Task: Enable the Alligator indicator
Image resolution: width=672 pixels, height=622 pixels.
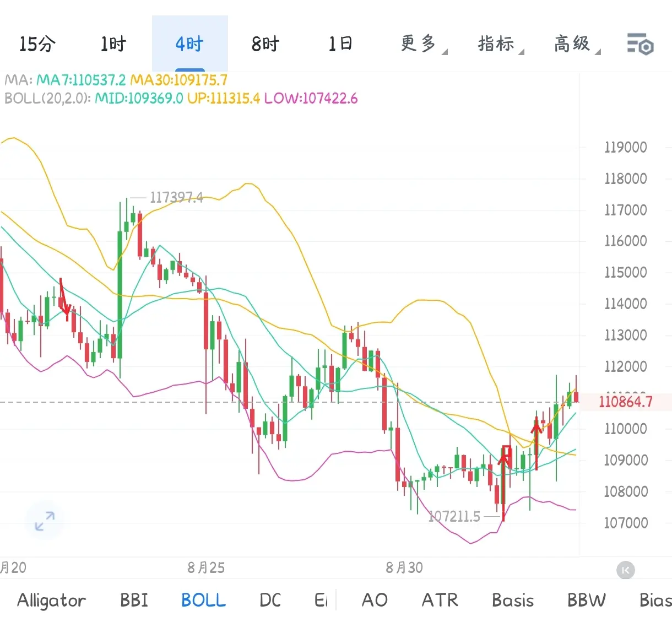Action: 52,600
